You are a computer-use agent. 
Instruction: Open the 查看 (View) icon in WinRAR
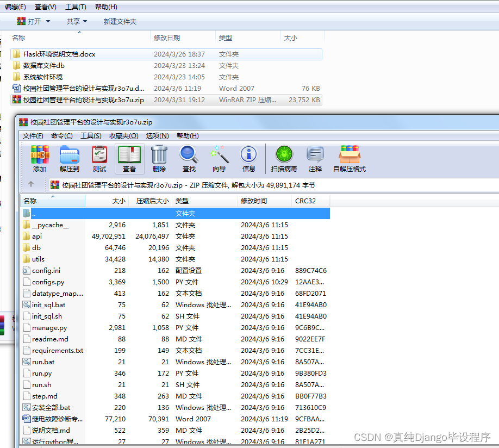(x=129, y=158)
